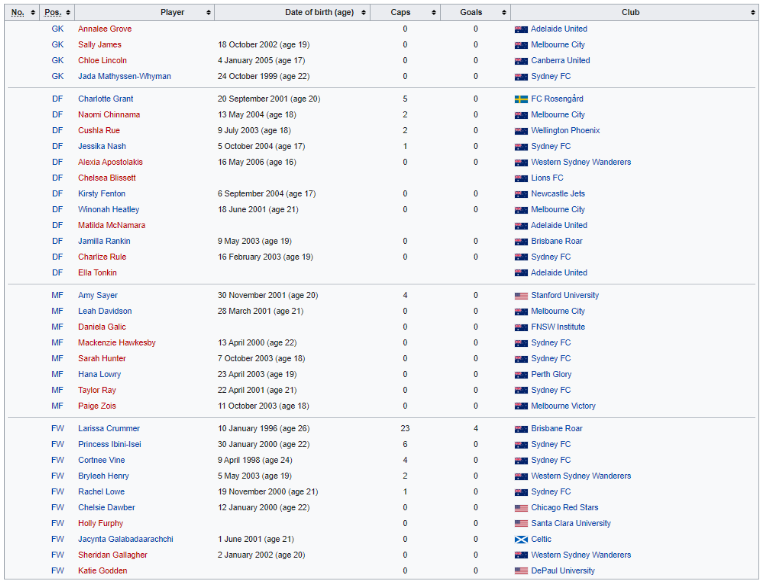This screenshot has width=763, height=584.
Task: Click the 23 caps value for Larissa Crummer
Action: (405, 429)
